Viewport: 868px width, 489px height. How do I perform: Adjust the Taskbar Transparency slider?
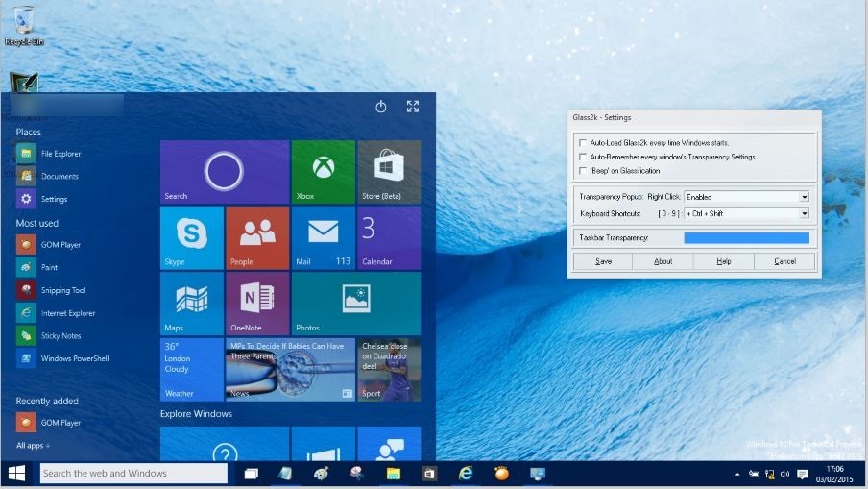tap(746, 237)
